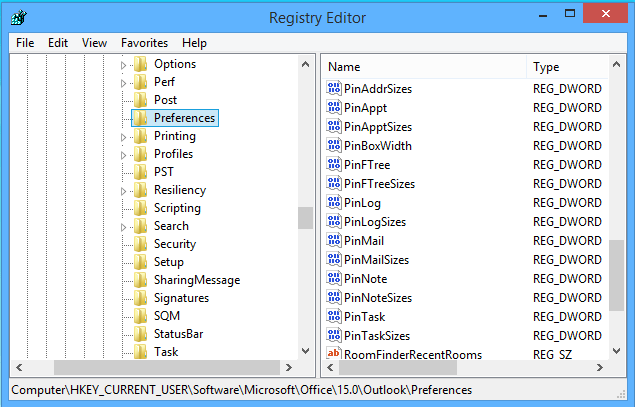Click the values pane scroll left arrow

click(330, 368)
